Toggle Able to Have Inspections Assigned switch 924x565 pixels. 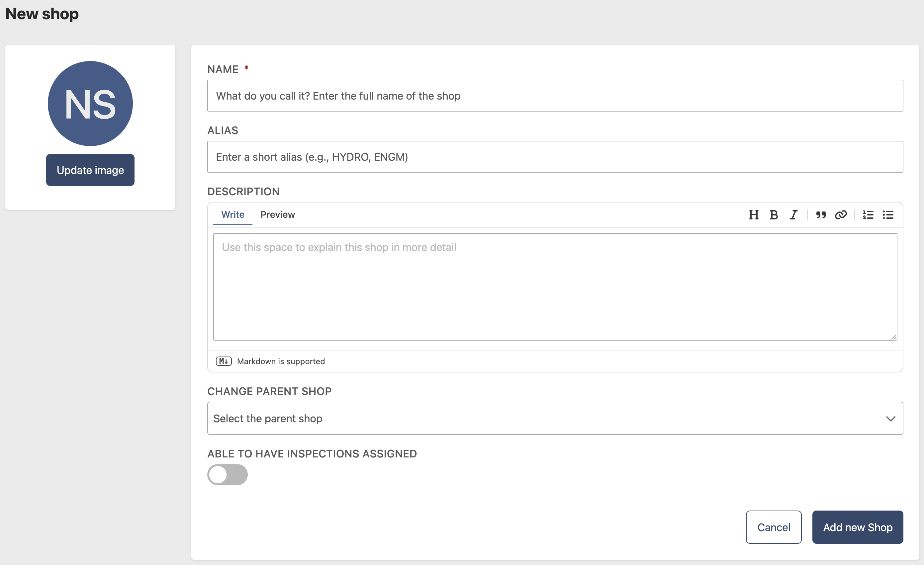tap(227, 475)
